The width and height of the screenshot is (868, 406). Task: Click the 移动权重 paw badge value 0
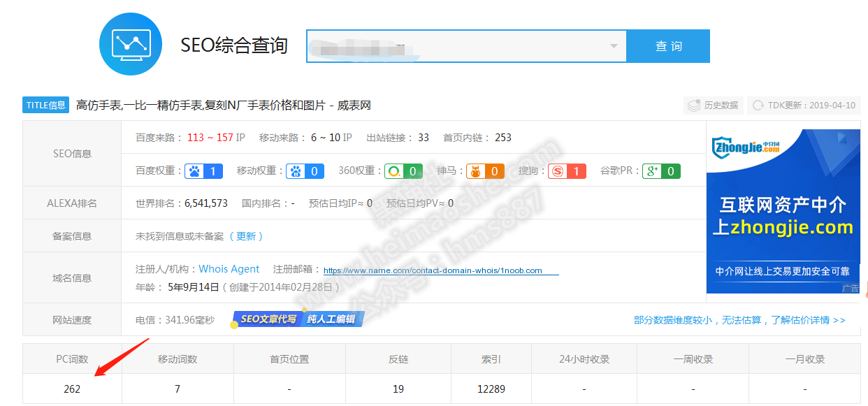click(x=305, y=171)
